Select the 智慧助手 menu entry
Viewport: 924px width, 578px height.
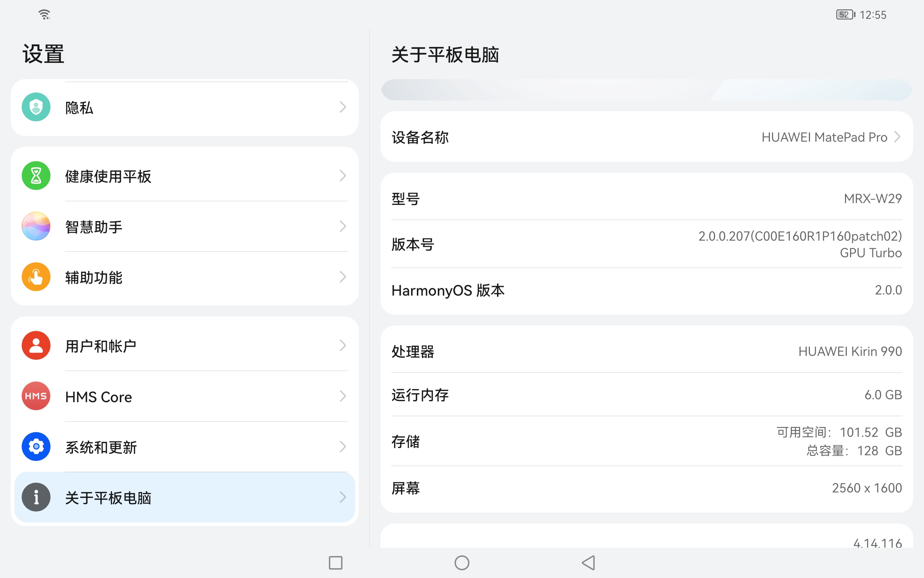pos(185,226)
